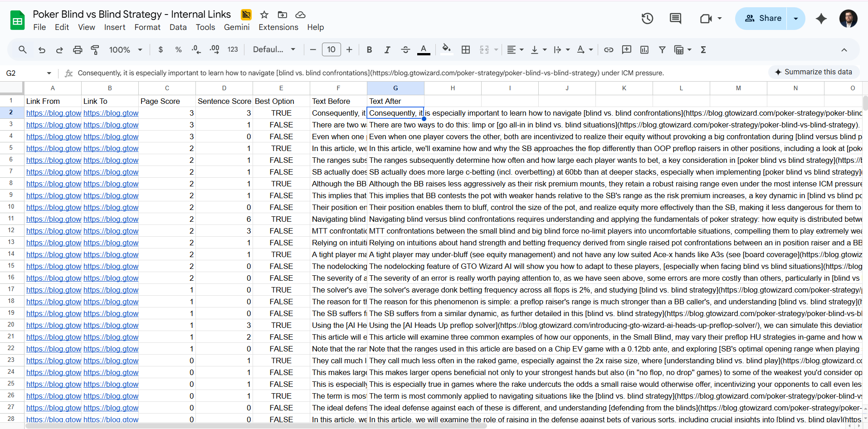Open the borders options dropdown
This screenshot has height=429, width=868.
coord(466,49)
